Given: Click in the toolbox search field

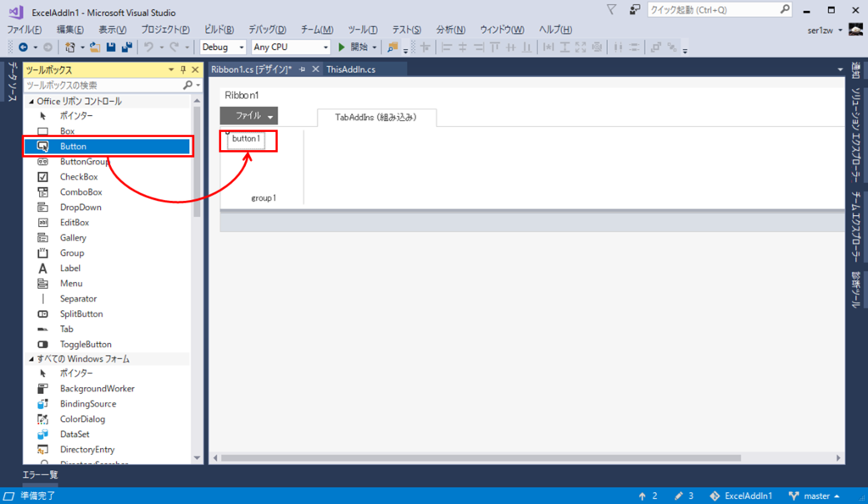Looking at the screenshot, I should pyautogui.click(x=103, y=86).
